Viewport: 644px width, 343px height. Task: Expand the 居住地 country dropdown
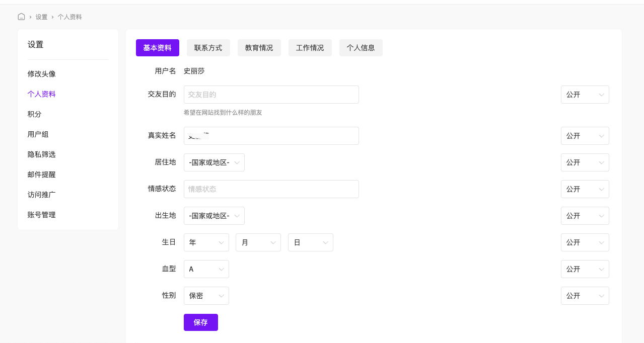click(214, 162)
